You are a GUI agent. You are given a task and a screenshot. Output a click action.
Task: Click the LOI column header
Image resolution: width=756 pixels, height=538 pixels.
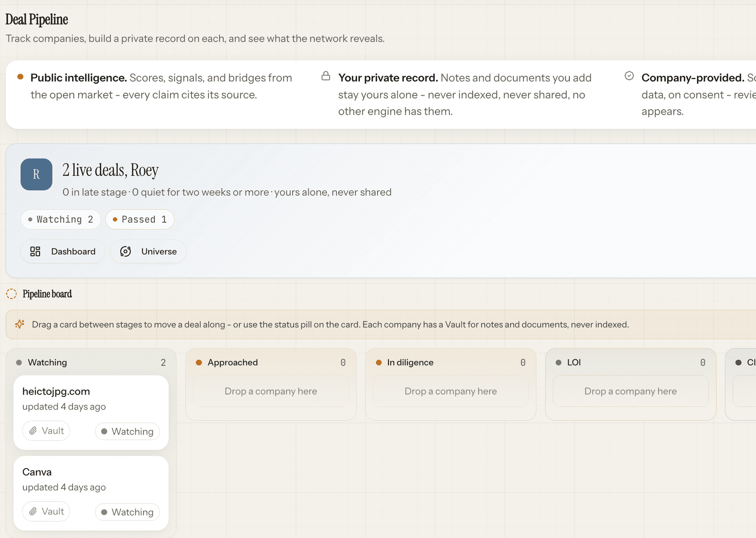tap(630, 362)
